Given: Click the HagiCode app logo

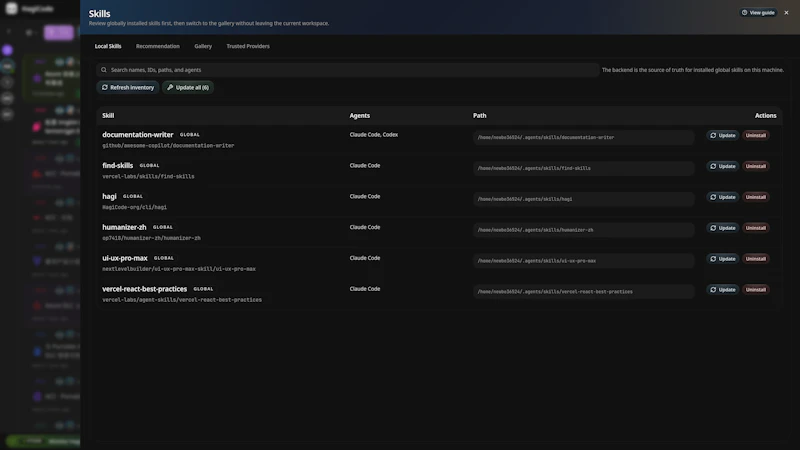Looking at the screenshot, I should [x=12, y=9].
